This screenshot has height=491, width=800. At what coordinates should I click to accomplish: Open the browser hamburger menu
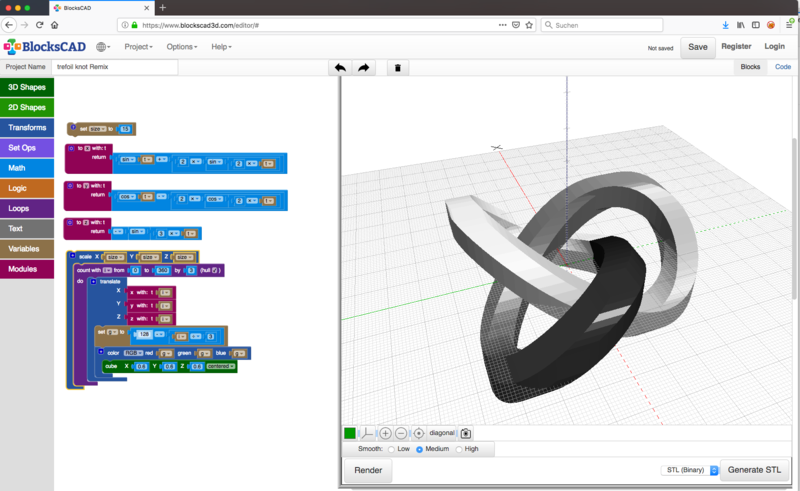[x=789, y=24]
